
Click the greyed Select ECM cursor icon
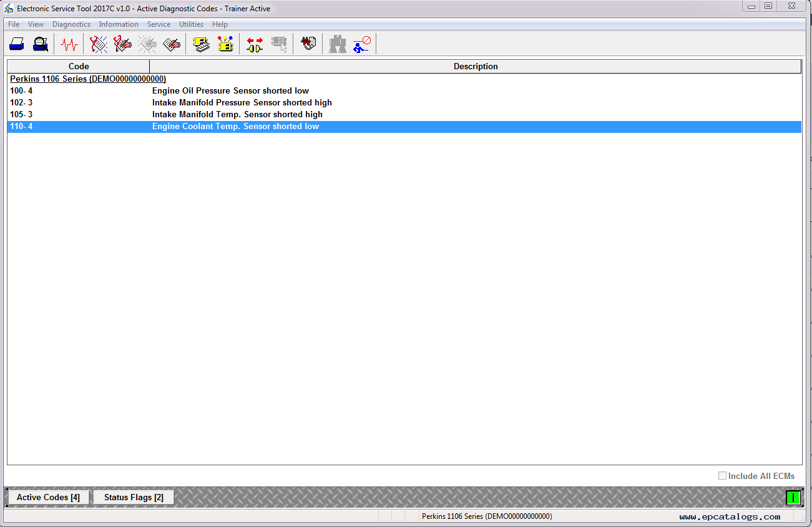tap(279, 44)
